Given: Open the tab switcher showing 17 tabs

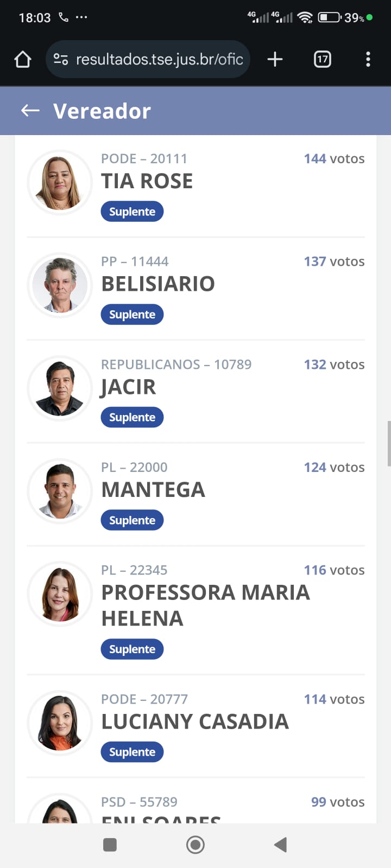Looking at the screenshot, I should [x=322, y=59].
